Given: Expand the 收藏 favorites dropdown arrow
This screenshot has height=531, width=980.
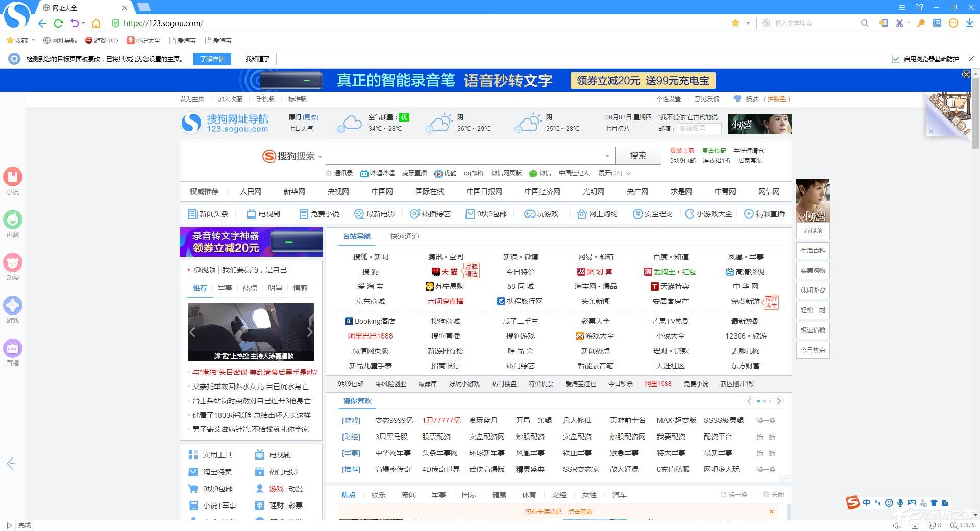Looking at the screenshot, I should [x=33, y=40].
